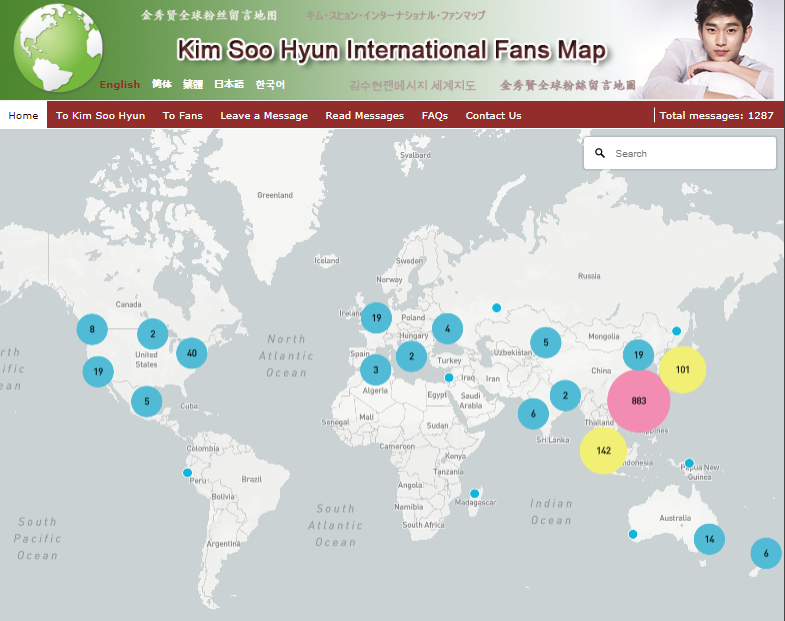Click the Russia label on map
Screen dimensions: 785x621
(x=589, y=276)
